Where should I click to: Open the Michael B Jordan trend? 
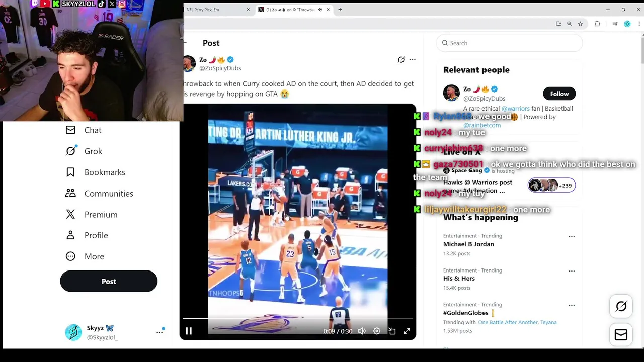(x=468, y=244)
